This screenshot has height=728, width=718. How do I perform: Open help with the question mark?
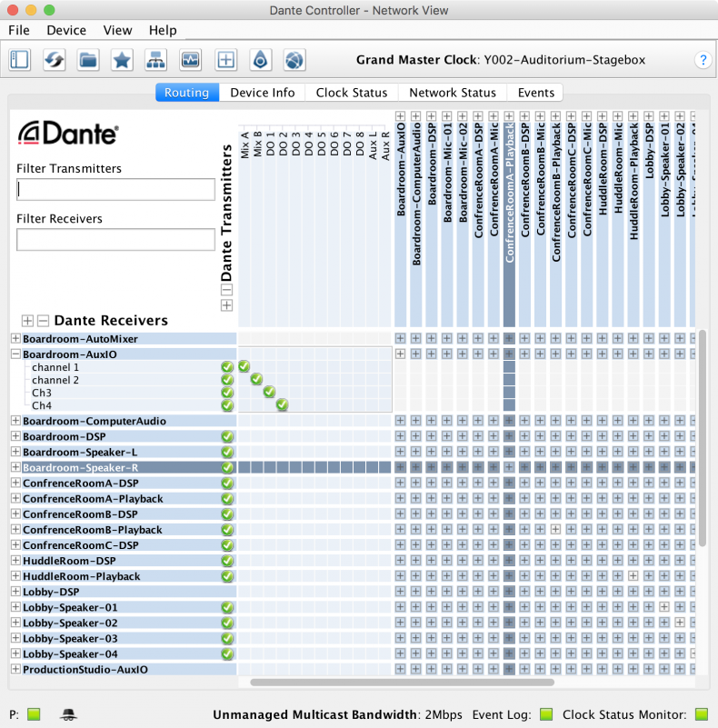pos(703,60)
